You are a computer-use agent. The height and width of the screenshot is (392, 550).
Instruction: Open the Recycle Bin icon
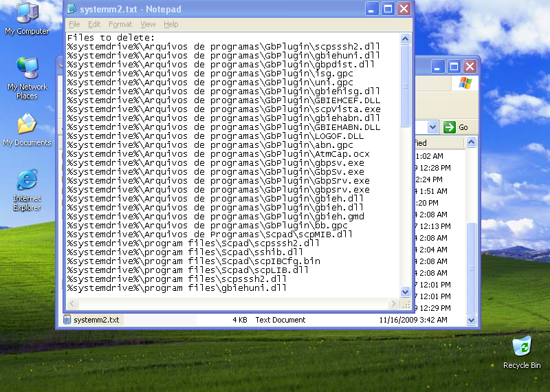522,352
